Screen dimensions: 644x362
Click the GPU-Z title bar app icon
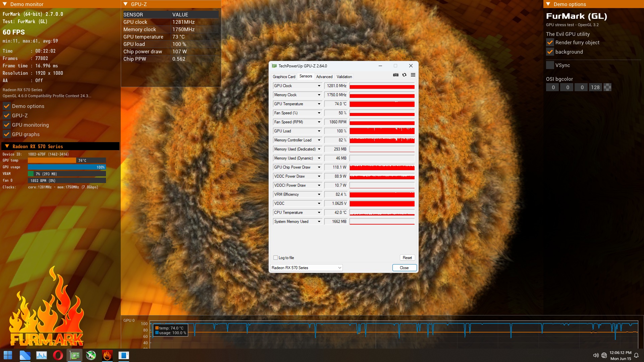coord(274,66)
